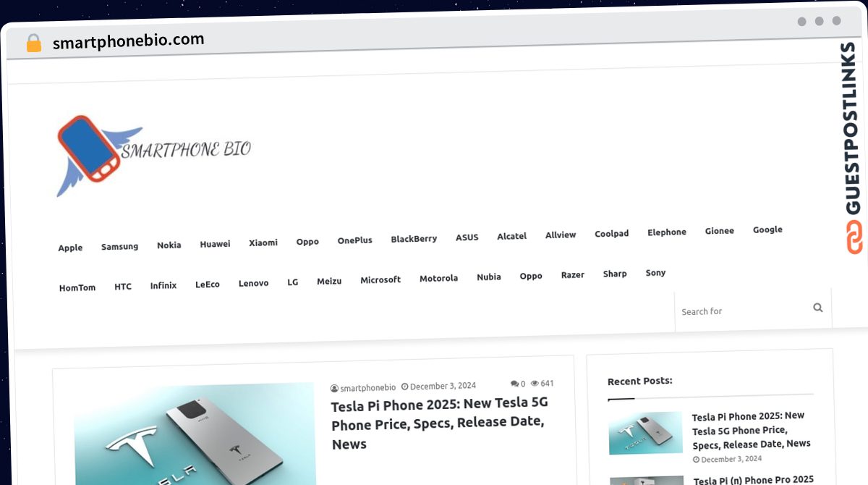Open Tesla Pi (n) Phone Pro 2025 link
Viewport: 868px width, 485px height.
pos(754,479)
